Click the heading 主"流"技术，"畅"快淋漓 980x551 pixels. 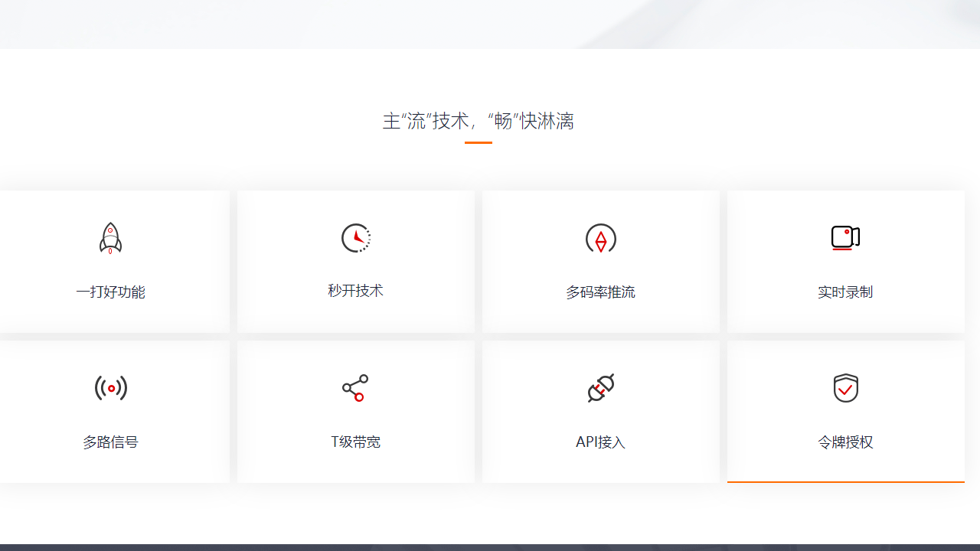click(479, 121)
